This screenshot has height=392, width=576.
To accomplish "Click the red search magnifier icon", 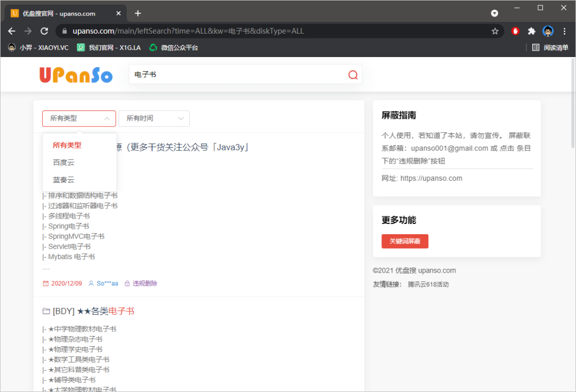I will (x=353, y=75).
